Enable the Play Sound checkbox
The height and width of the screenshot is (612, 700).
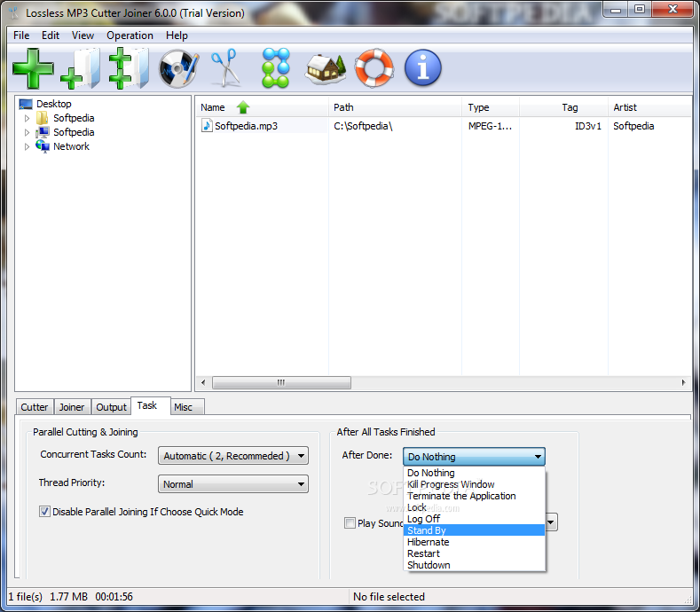(x=350, y=522)
